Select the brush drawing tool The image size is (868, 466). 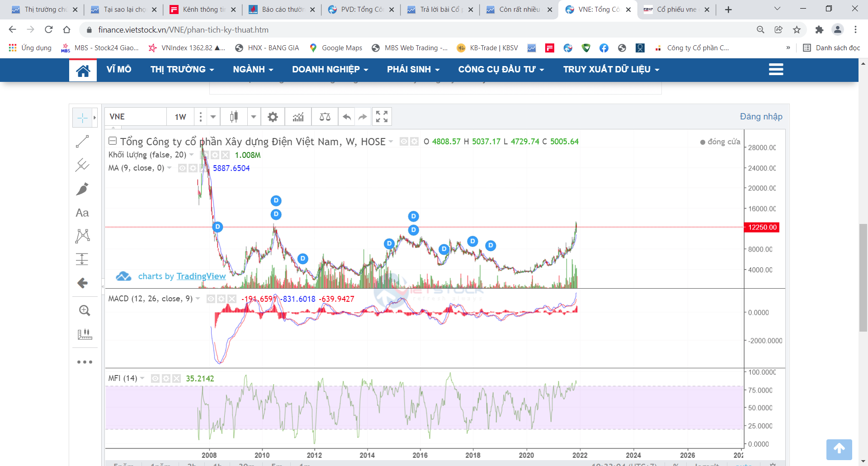click(82, 189)
